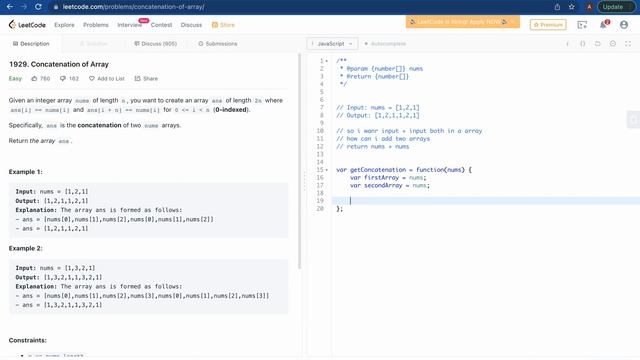Click the side tab at the editor's right edge
Image resolution: width=640 pixels, height=360 pixels.
click(x=633, y=120)
